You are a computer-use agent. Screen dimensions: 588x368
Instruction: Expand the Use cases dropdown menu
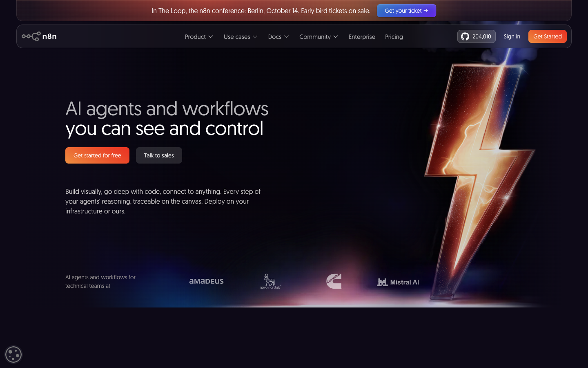[x=241, y=37]
